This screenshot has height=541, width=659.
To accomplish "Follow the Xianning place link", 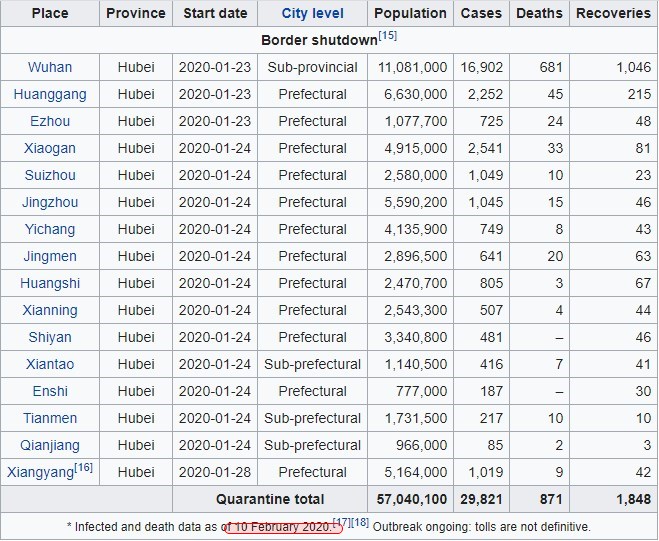I will click(x=50, y=311).
